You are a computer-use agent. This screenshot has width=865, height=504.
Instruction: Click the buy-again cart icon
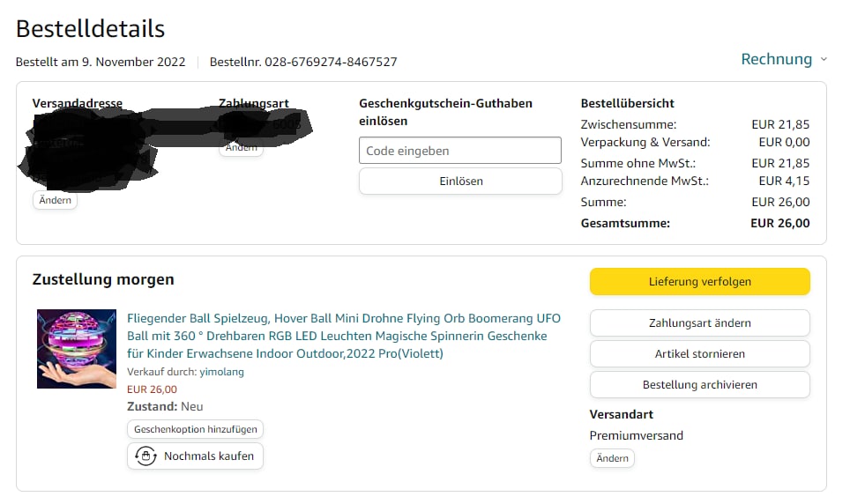(145, 456)
